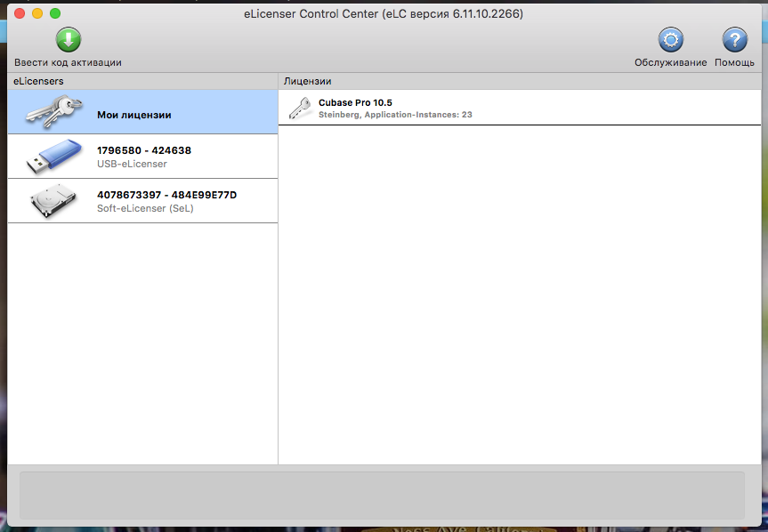Viewport: 768px width, 532px height.
Task: Click Steinberg, Application-Instances: 23 text
Action: [x=395, y=115]
